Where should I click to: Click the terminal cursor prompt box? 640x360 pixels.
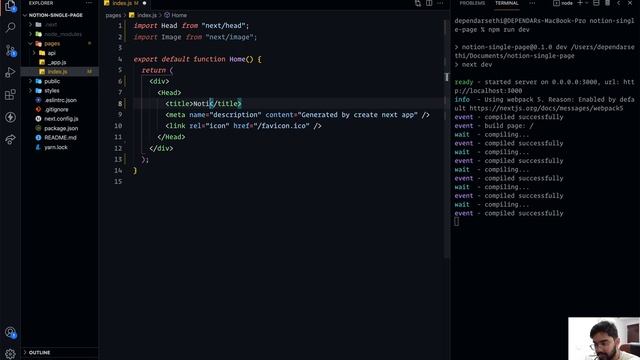coord(456,222)
